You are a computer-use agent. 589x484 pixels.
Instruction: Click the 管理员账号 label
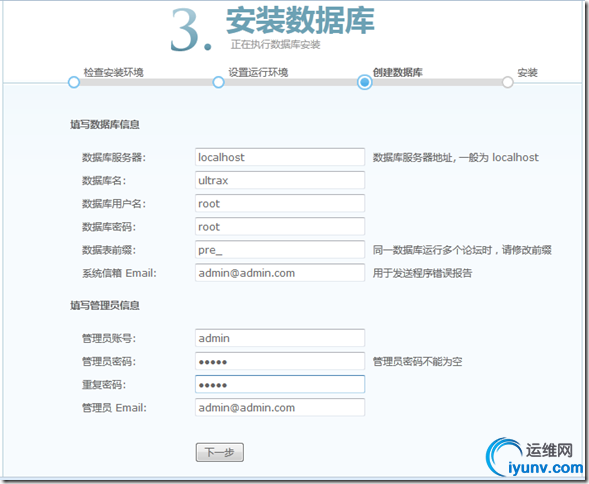pos(109,339)
